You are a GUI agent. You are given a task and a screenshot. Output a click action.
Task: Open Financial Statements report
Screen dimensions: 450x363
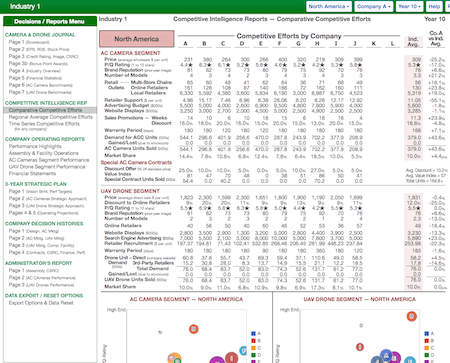click(x=32, y=173)
